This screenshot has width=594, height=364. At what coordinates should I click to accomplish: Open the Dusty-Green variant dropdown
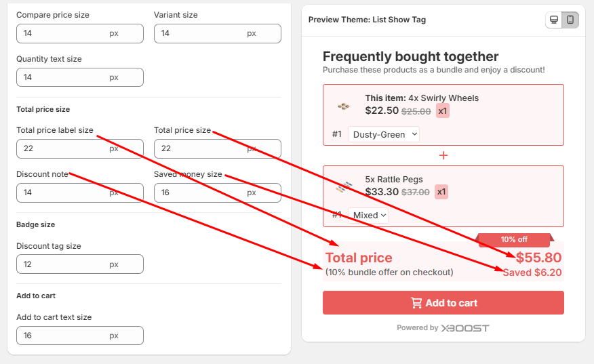click(x=384, y=134)
